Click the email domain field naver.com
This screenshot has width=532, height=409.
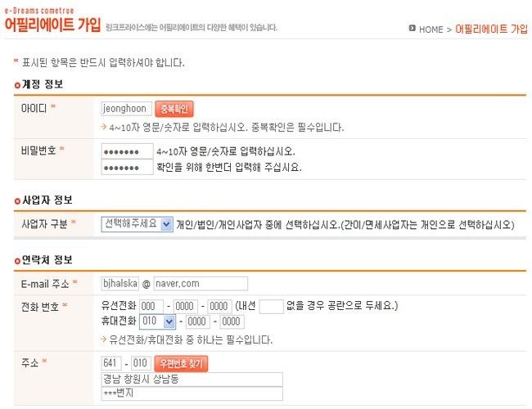click(x=201, y=284)
